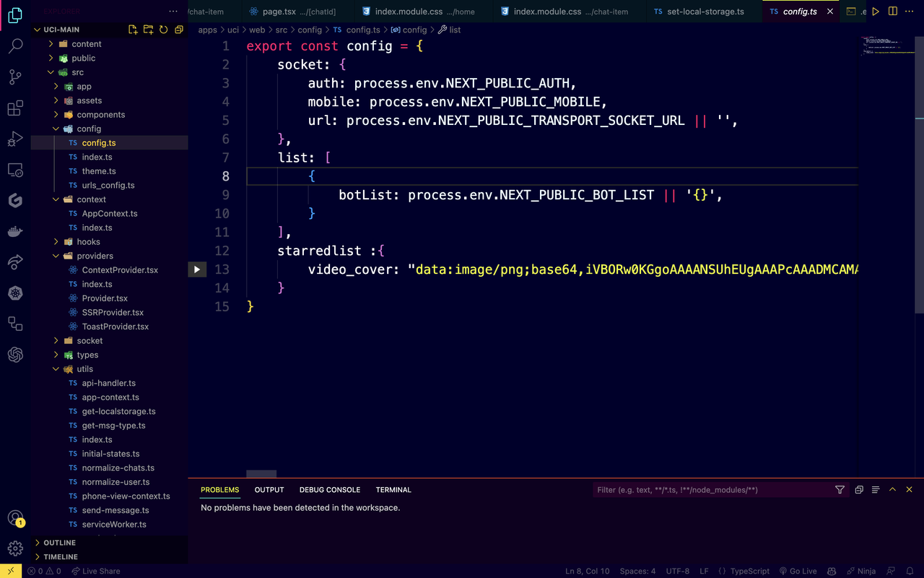This screenshot has height=578, width=924.
Task: Open the Accounts menu icon
Action: pyautogui.click(x=15, y=517)
